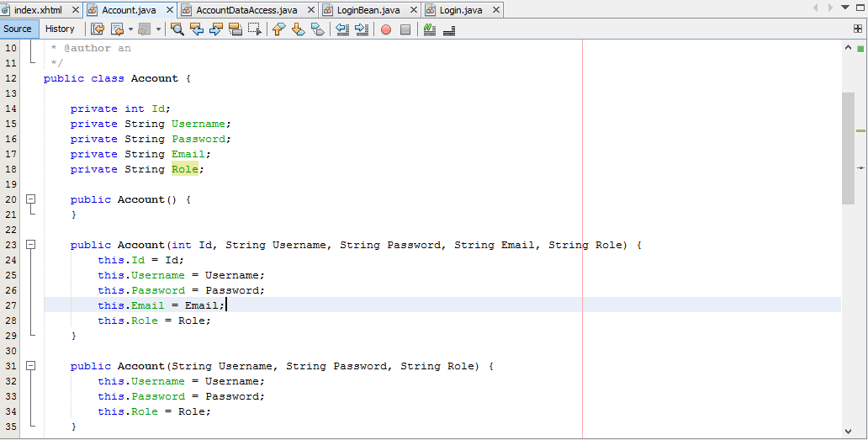Click line number 12 in gutter
This screenshot has width=868, height=440.
pyautogui.click(x=11, y=78)
